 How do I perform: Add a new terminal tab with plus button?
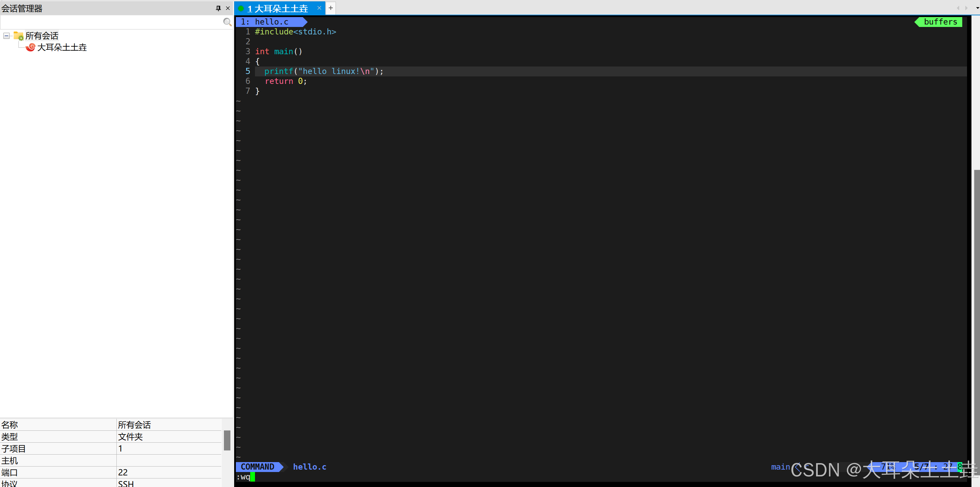click(331, 8)
